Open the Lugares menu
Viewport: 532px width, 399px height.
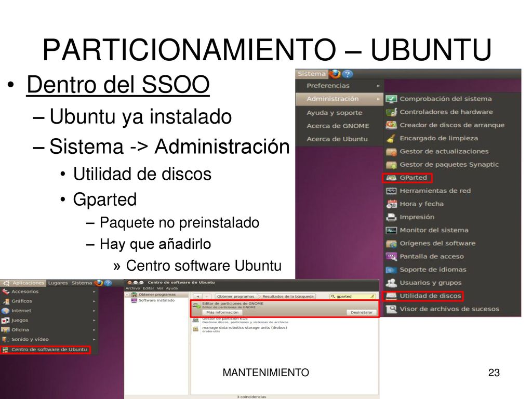58,283
